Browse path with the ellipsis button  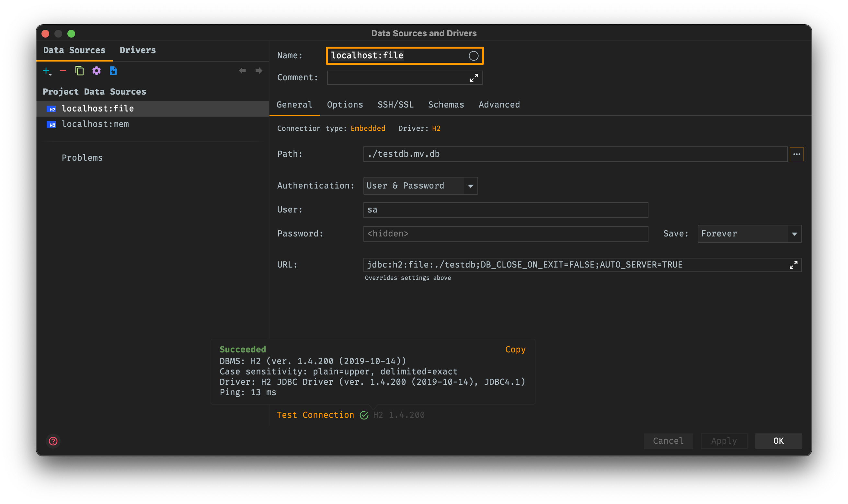click(796, 154)
